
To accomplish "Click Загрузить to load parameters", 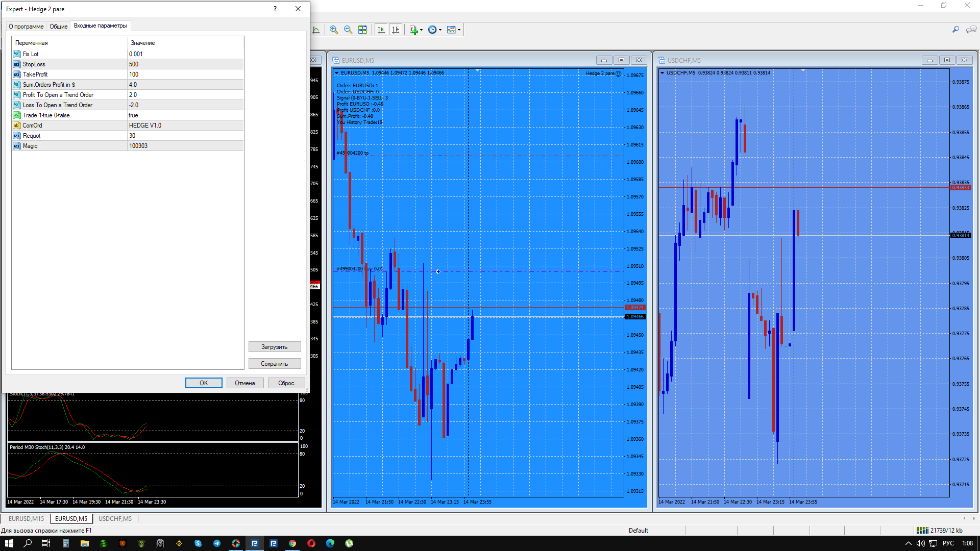I will pos(274,347).
